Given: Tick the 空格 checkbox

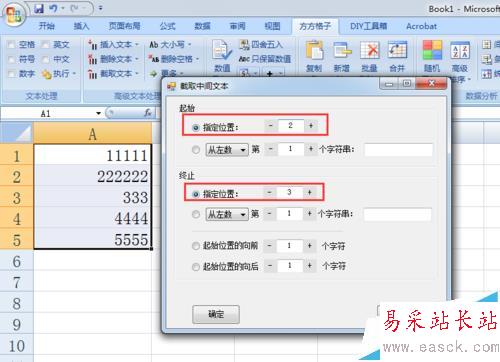Looking at the screenshot, I should (11, 45).
